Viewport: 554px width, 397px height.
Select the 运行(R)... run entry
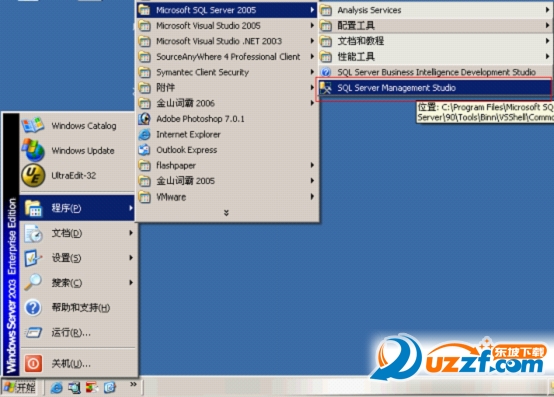click(77, 332)
